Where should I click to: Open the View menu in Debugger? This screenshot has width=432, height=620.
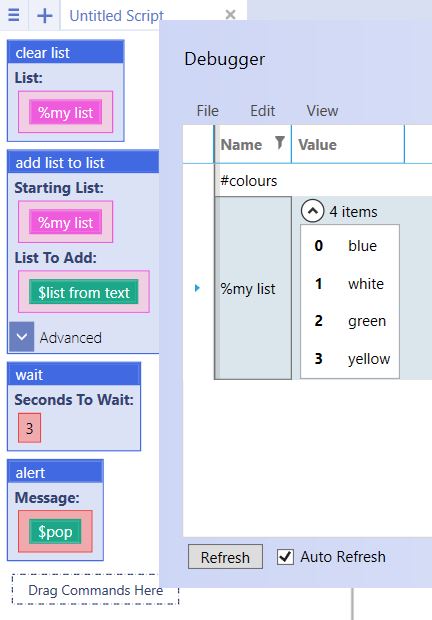point(322,111)
